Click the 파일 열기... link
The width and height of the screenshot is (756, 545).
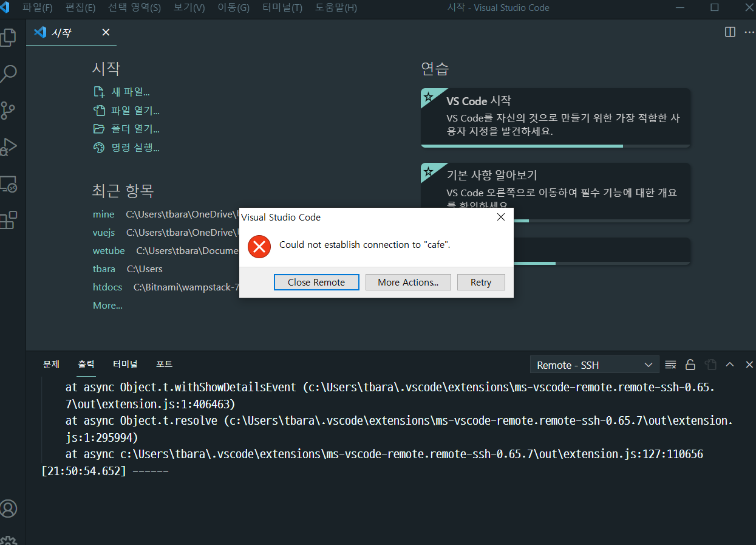click(x=135, y=111)
